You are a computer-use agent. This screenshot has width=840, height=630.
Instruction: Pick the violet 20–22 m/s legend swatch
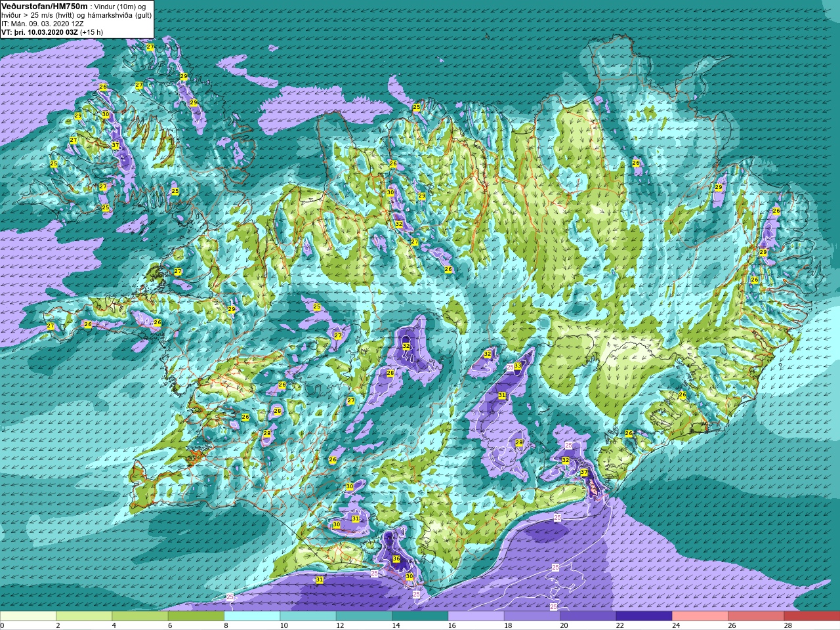[588, 616]
